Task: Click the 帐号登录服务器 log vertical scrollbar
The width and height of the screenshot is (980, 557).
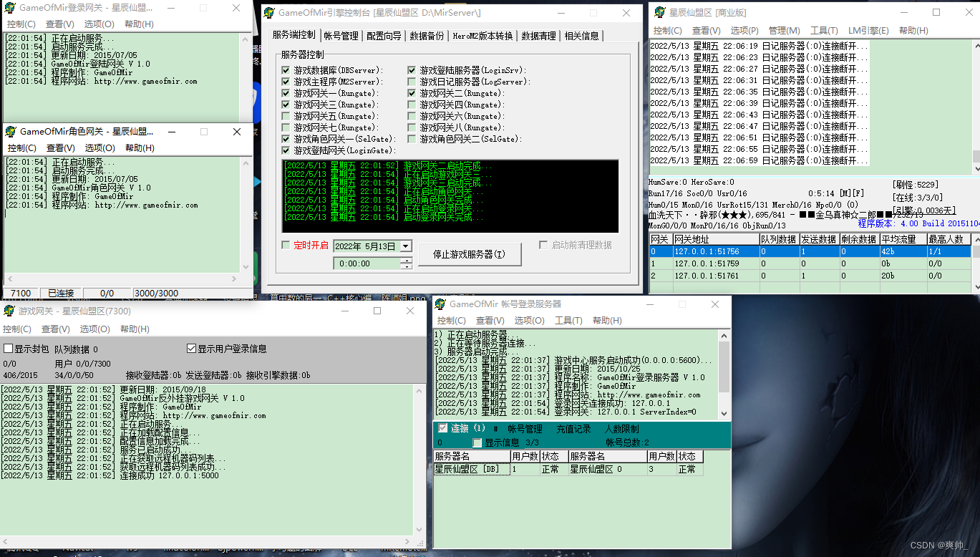Action: tap(724, 373)
